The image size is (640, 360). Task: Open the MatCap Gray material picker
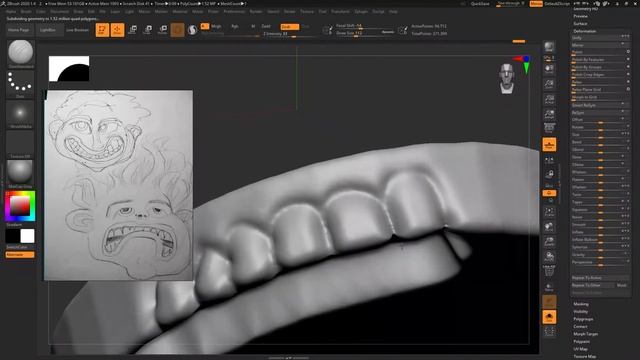tap(20, 174)
